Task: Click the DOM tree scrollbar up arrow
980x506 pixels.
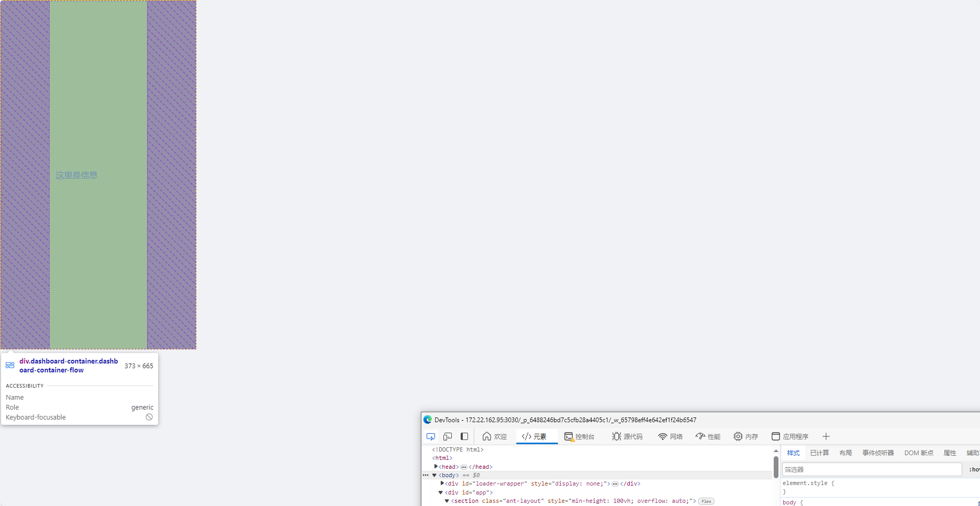Action: point(776,451)
